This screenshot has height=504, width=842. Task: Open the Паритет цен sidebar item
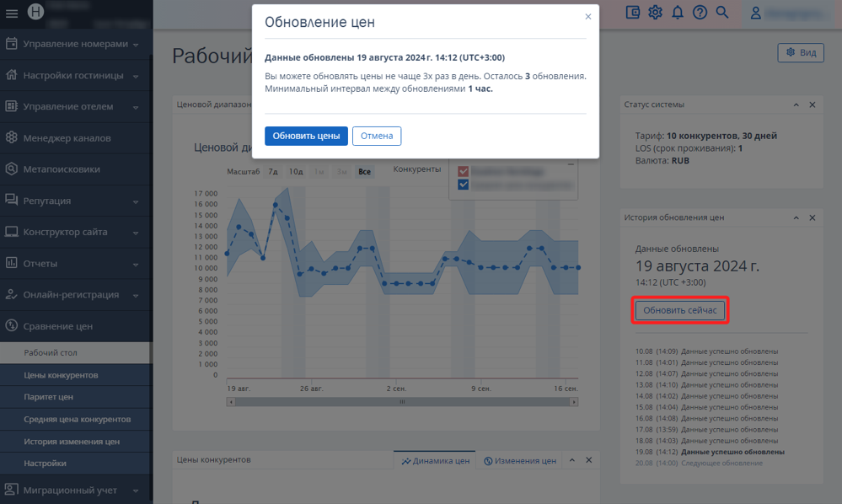click(76, 397)
